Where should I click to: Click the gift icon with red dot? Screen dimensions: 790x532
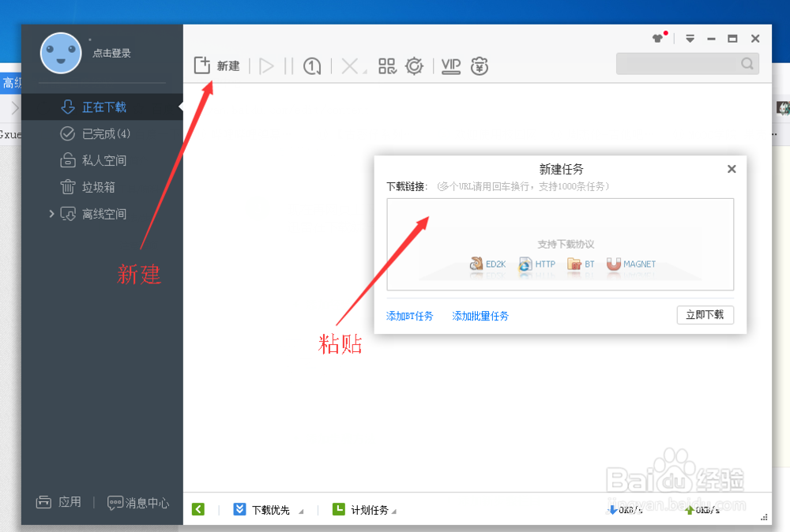coord(658,37)
